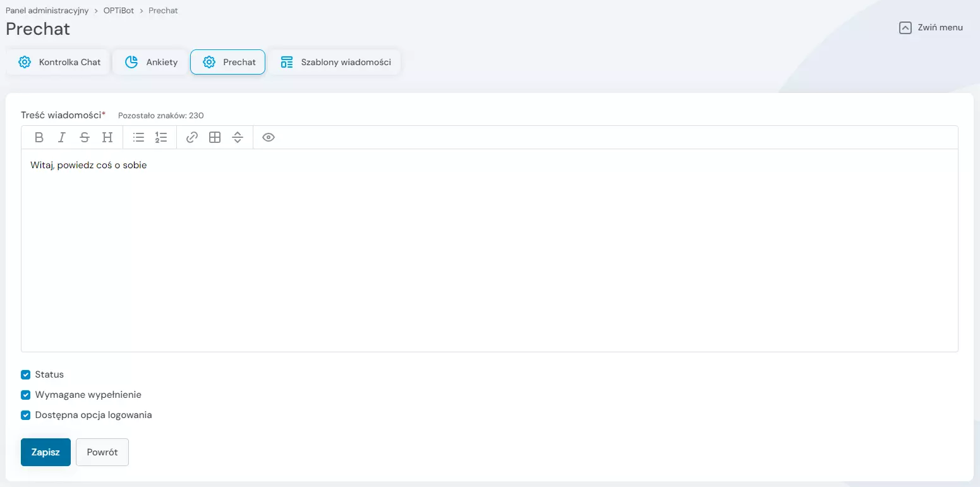Insert a table into the message

215,137
